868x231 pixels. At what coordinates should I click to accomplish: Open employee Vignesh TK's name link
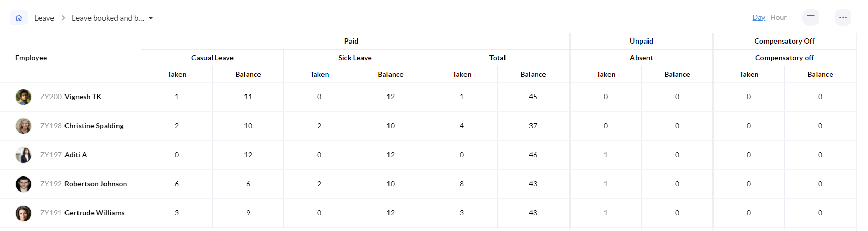coord(83,97)
